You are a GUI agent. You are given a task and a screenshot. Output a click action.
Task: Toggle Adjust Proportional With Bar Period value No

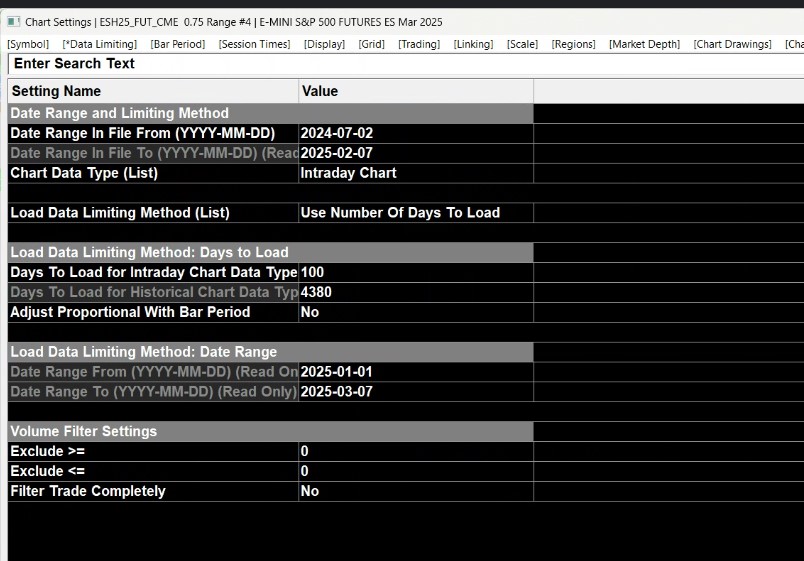point(416,312)
